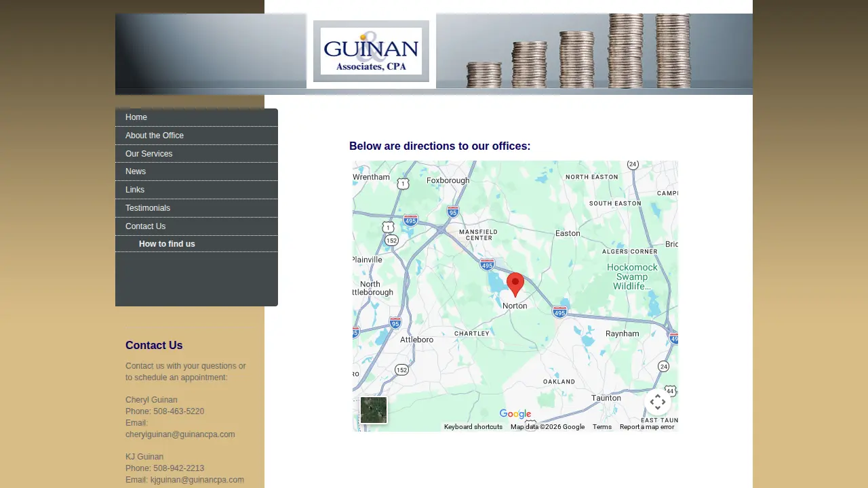868x488 pixels.
Task: Open the Home menu item
Action: [x=197, y=117]
